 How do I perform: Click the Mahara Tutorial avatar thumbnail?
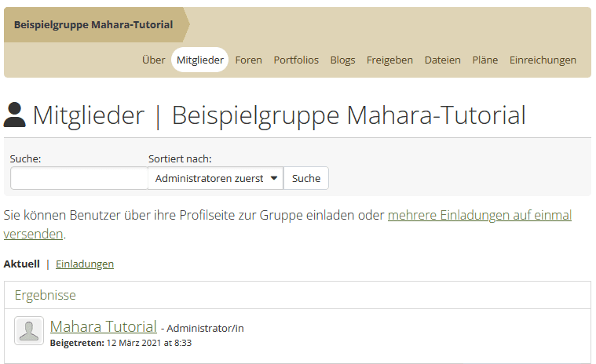[29, 330]
